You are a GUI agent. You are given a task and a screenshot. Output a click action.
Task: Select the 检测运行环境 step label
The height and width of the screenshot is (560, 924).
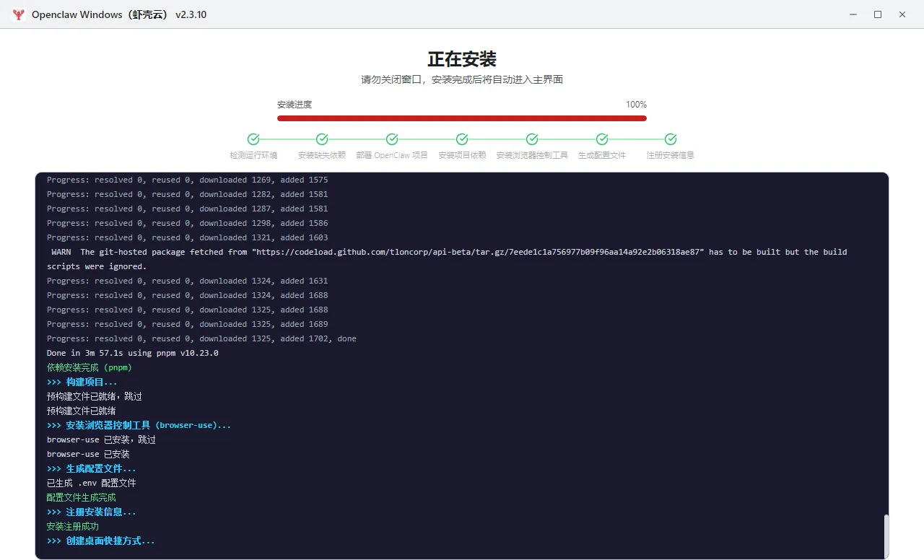pyautogui.click(x=253, y=155)
